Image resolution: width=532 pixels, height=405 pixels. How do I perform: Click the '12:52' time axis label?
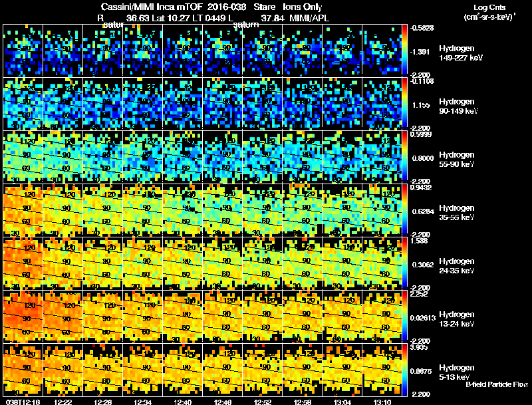tap(263, 402)
